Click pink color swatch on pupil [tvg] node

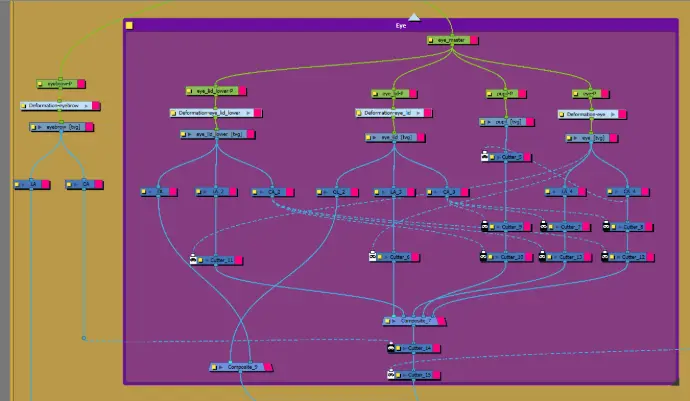tap(530, 122)
